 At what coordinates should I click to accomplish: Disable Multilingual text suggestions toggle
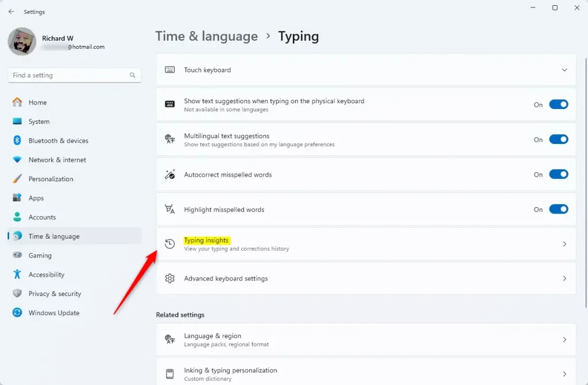coord(558,139)
